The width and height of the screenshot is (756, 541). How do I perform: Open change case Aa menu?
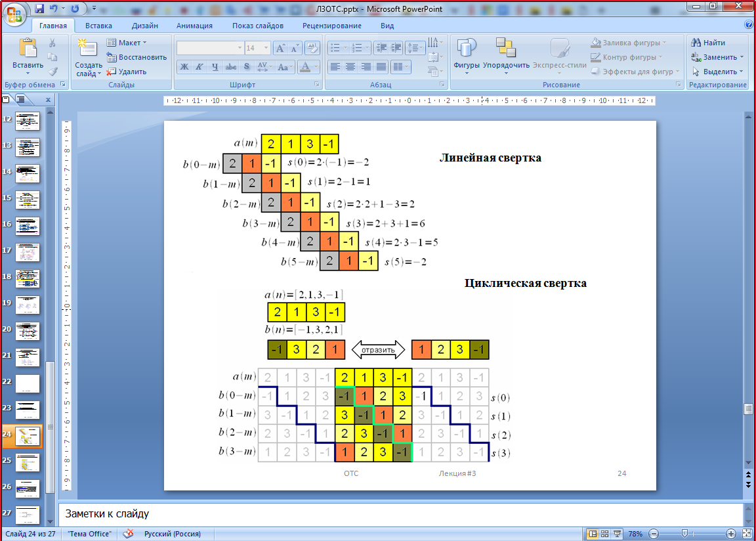284,67
